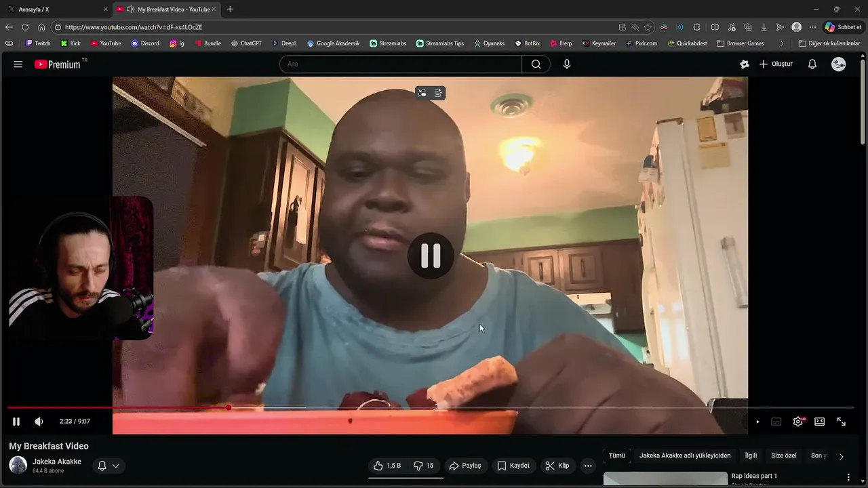This screenshot has height=488, width=868.
Task: Click the Oluştur create button
Action: 776,64
